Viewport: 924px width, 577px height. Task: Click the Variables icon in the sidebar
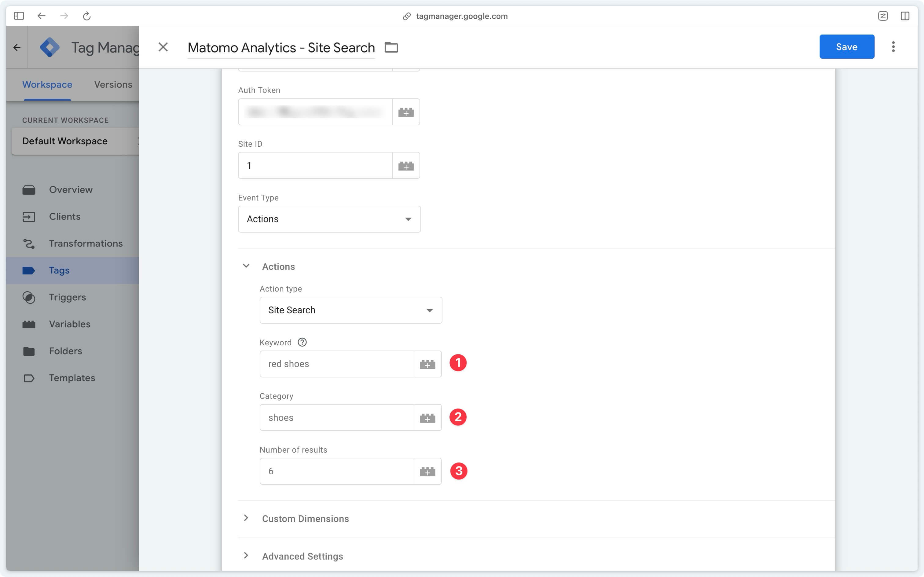tap(29, 324)
